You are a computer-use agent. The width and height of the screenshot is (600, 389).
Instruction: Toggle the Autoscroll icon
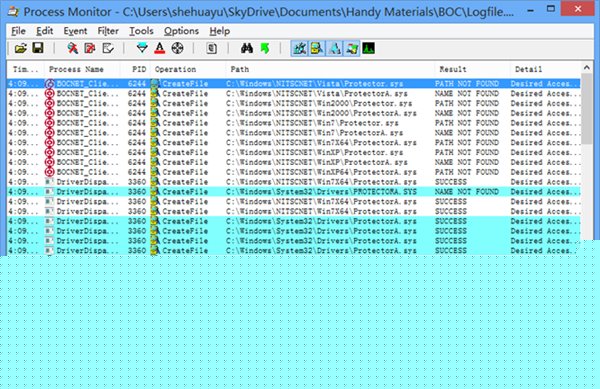(90, 49)
